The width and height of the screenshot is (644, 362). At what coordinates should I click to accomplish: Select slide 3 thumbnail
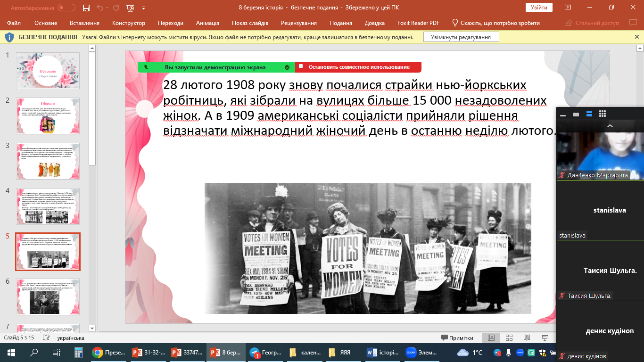tap(48, 161)
